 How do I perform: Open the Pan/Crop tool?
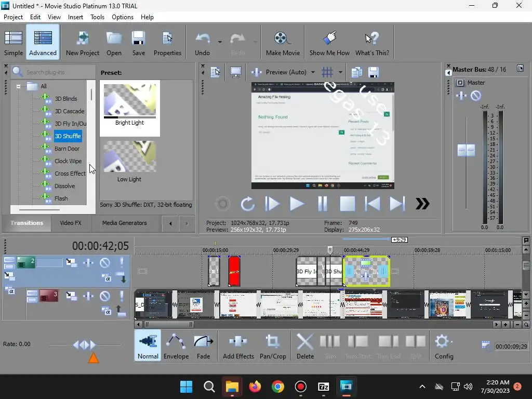273,347
